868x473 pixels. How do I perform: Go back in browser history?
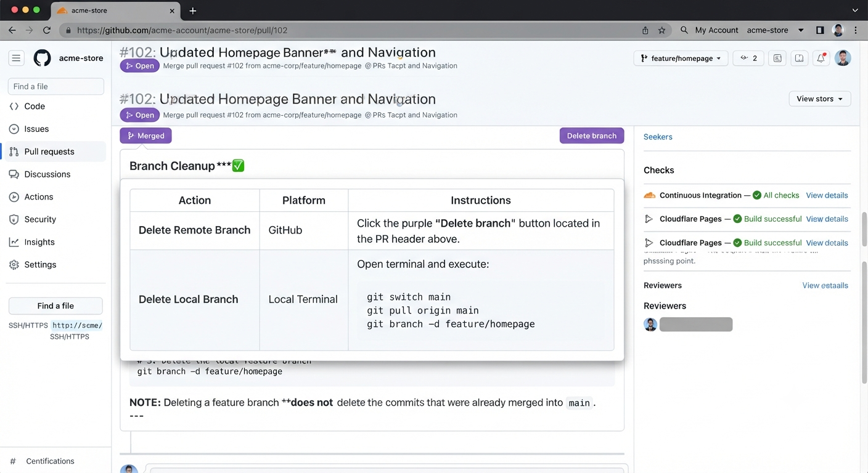click(x=12, y=30)
